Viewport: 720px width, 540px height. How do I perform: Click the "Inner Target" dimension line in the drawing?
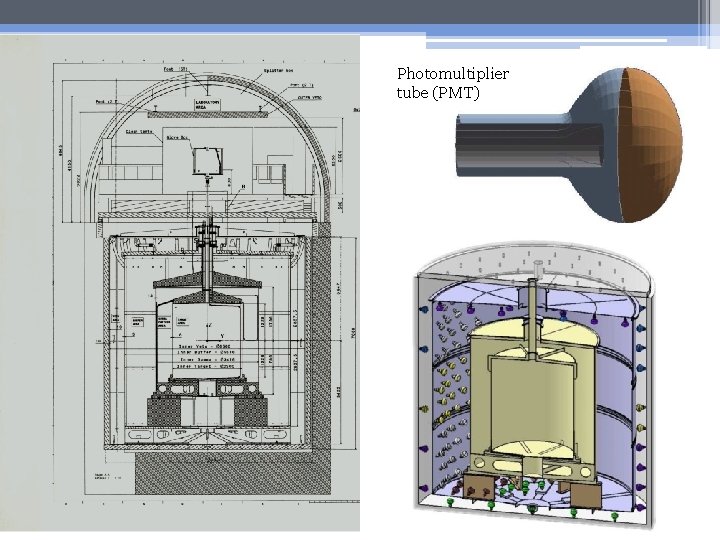click(206, 366)
